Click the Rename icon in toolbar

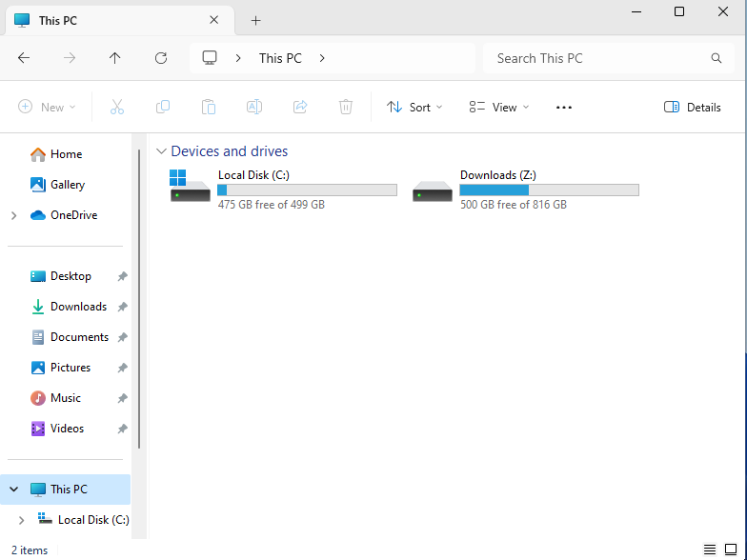coord(254,107)
